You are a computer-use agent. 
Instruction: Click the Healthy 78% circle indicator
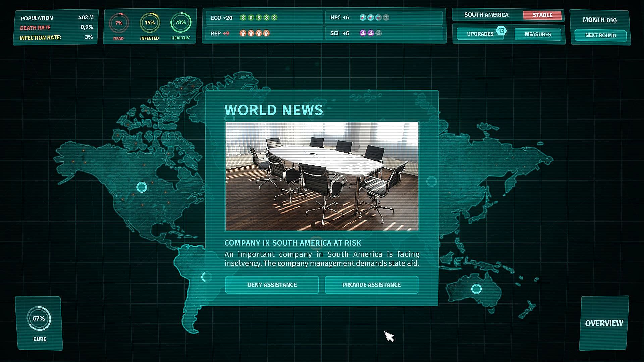pyautogui.click(x=180, y=23)
